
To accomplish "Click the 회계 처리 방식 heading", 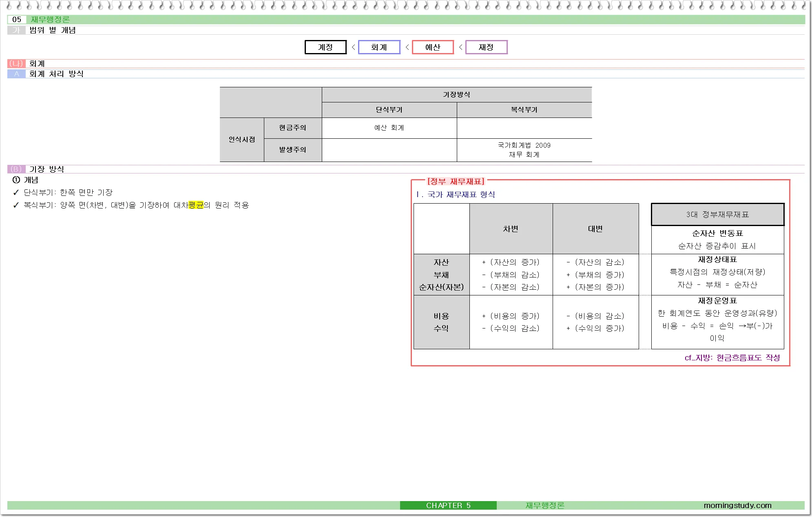I will pos(56,74).
